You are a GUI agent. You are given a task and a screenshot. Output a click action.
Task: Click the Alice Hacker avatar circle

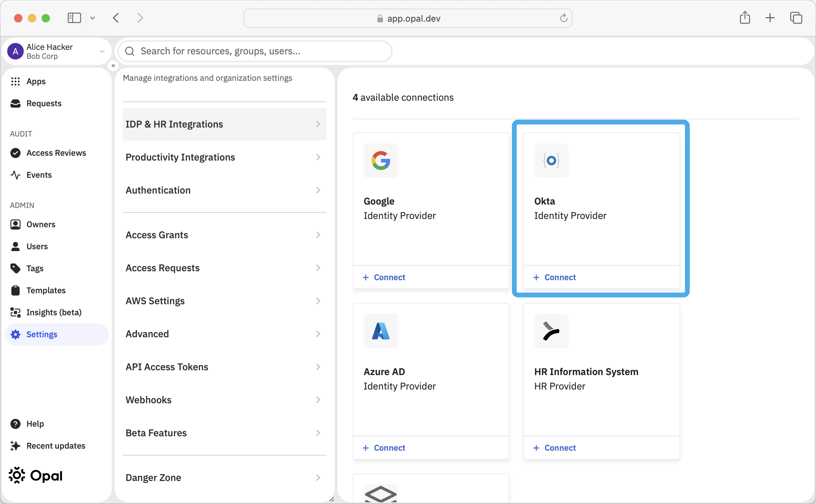coord(15,51)
